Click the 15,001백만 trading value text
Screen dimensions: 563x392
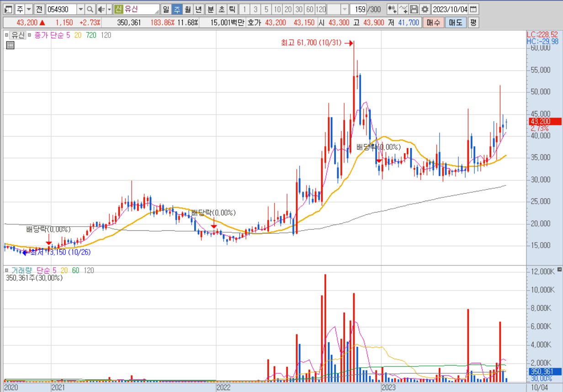228,22
